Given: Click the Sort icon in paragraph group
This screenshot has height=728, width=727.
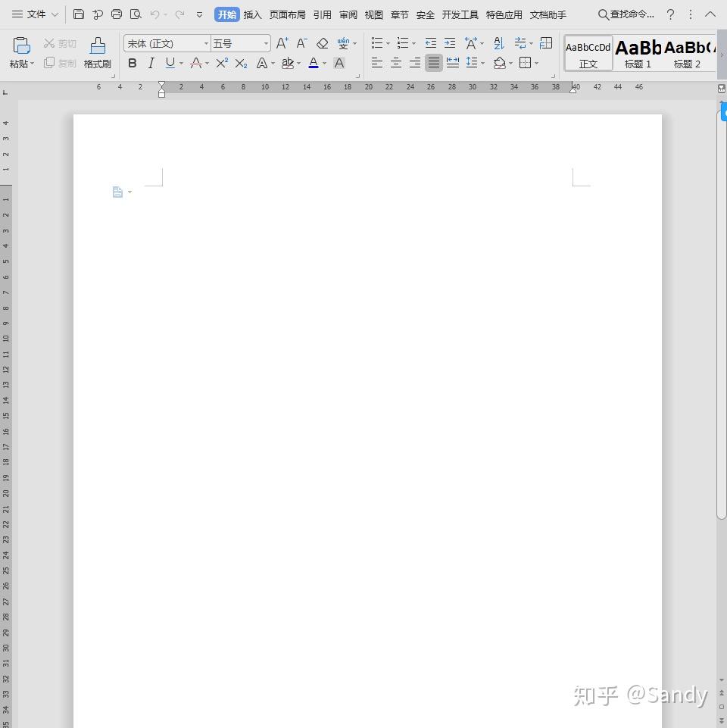Looking at the screenshot, I should tap(498, 43).
